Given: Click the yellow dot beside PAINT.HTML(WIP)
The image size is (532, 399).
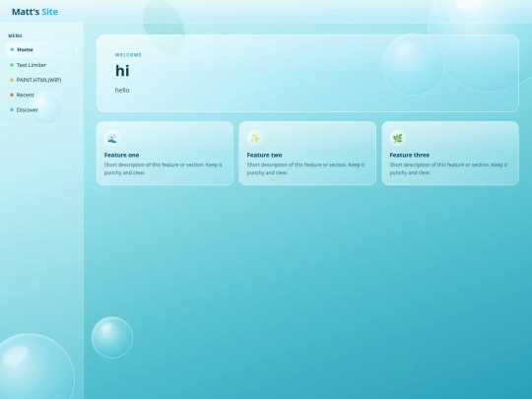Looking at the screenshot, I should click(x=12, y=80).
